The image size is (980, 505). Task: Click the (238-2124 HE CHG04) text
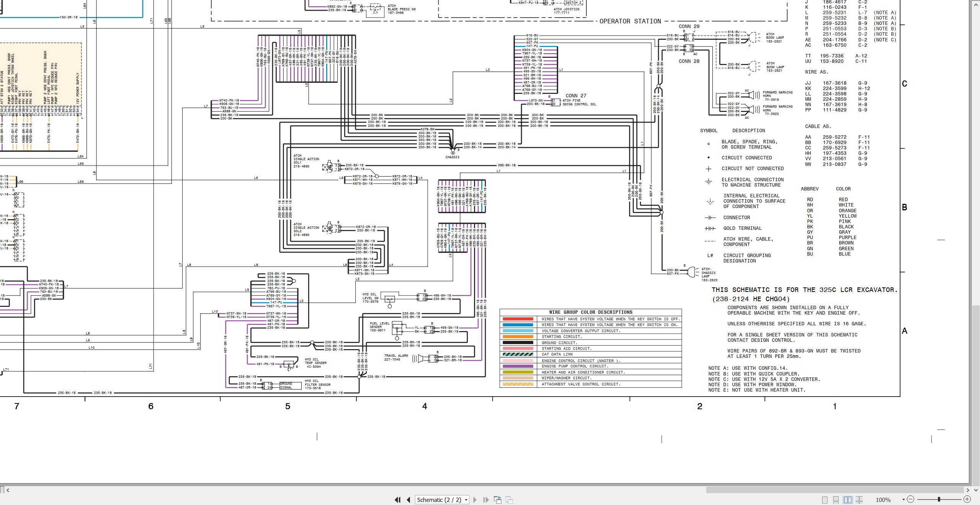point(750,299)
